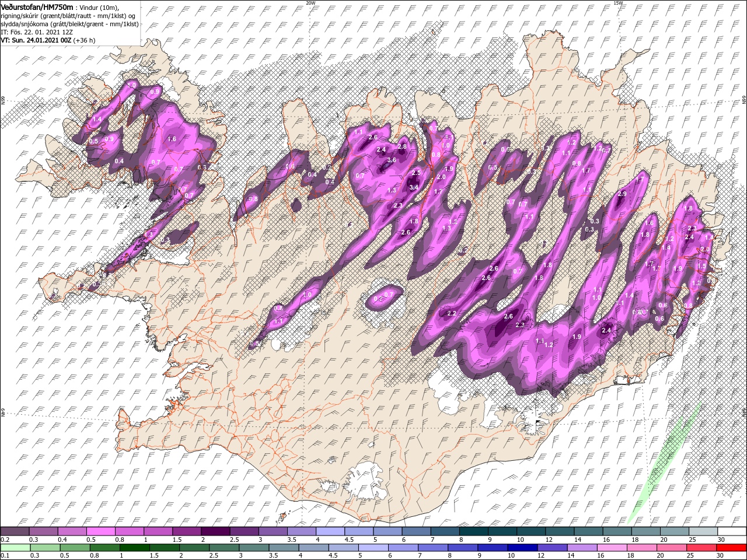Select the 0.5 pink swatch in upper legend
This screenshot has height=560, width=747.
(100, 531)
